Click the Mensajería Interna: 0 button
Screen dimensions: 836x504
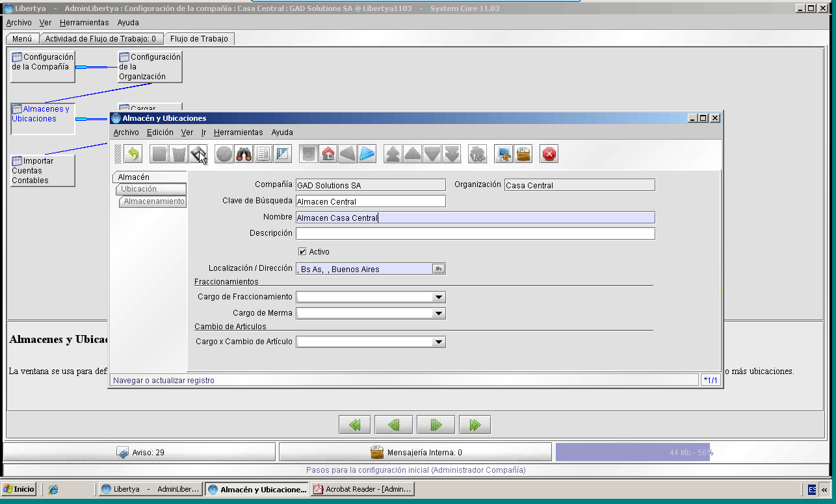[x=415, y=452]
